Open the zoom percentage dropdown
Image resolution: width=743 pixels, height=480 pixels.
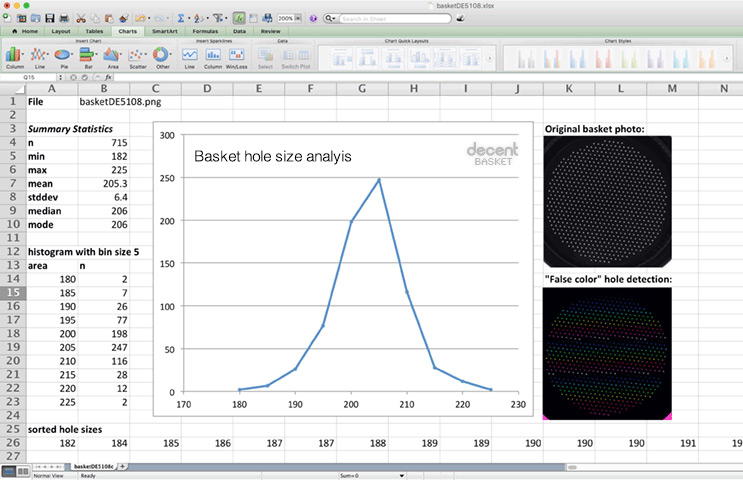pyautogui.click(x=297, y=18)
